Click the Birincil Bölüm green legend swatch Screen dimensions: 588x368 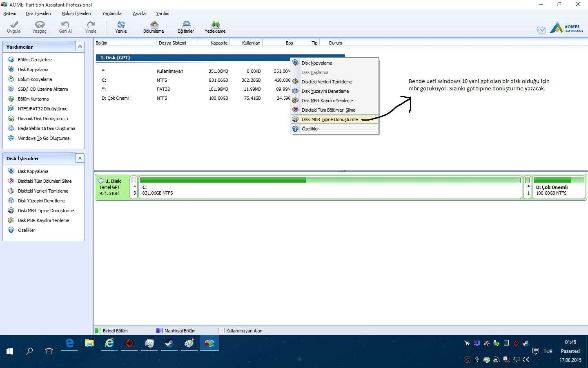coord(98,331)
